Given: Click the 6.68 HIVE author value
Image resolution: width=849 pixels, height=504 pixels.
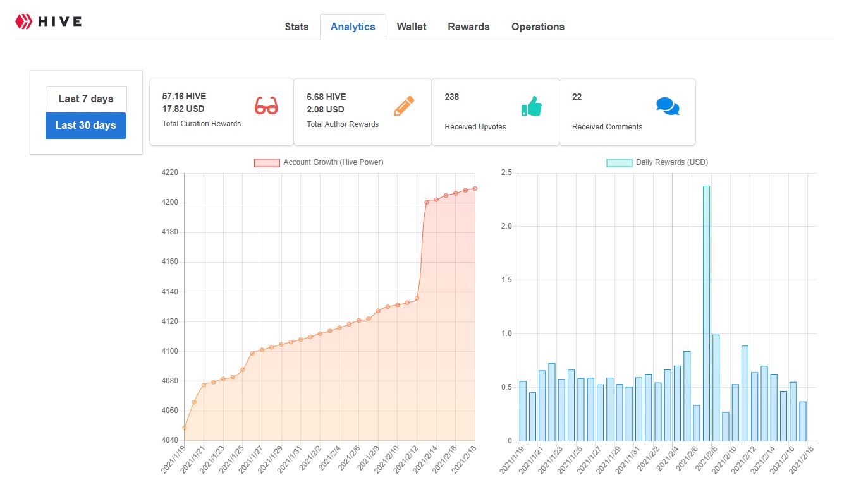Looking at the screenshot, I should [326, 97].
